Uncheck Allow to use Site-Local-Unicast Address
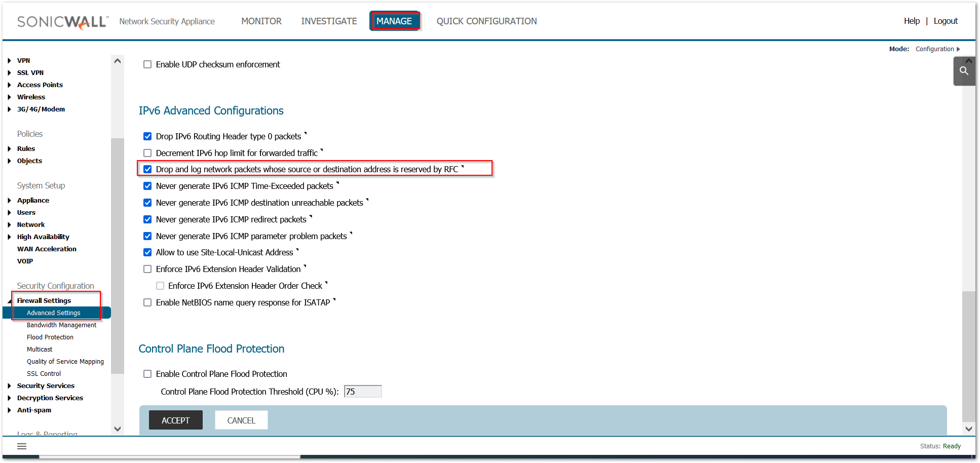Viewport: 980px width, 463px height. [x=147, y=252]
